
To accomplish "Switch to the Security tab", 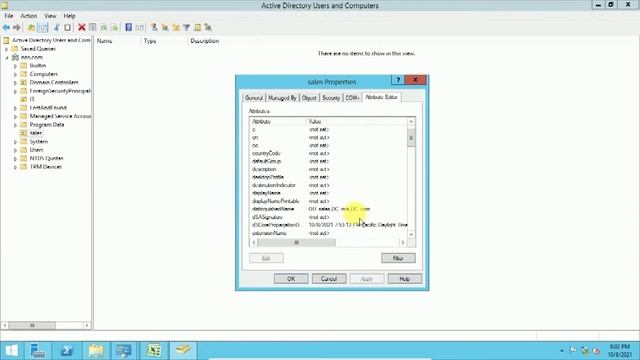I will point(331,98).
